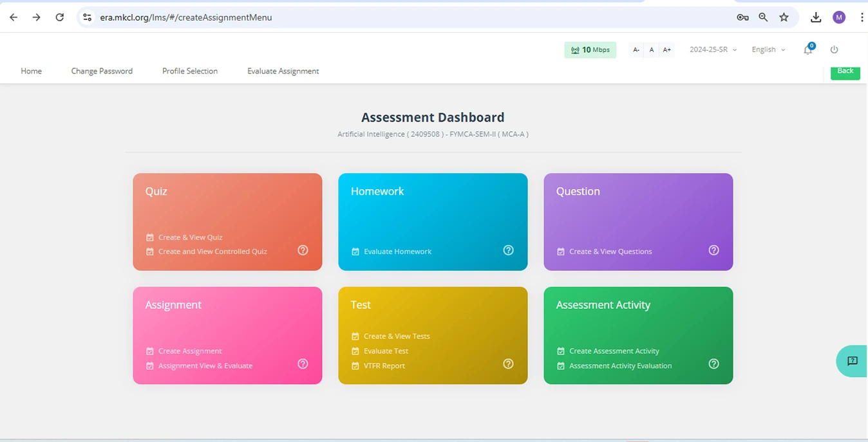Open help icon on Assignment card
The height and width of the screenshot is (442, 868).
[x=303, y=364]
